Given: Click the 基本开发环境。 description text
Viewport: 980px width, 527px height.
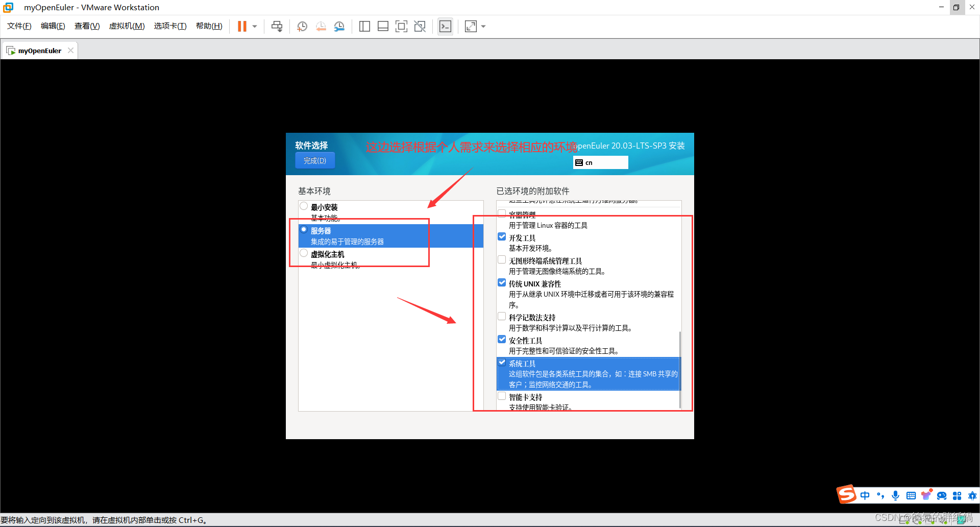Looking at the screenshot, I should pyautogui.click(x=531, y=248).
